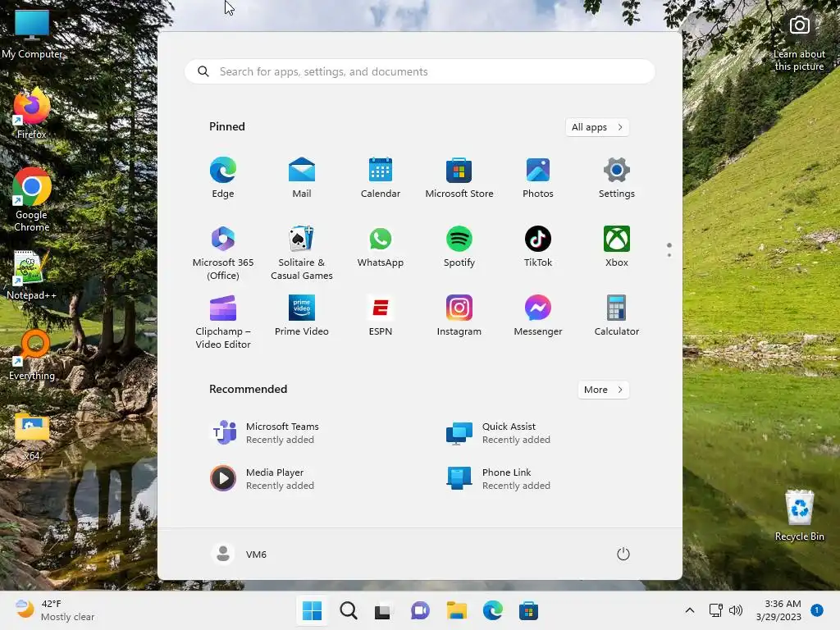Open Task View on the taskbar
The width and height of the screenshot is (840, 630).
pyautogui.click(x=384, y=610)
